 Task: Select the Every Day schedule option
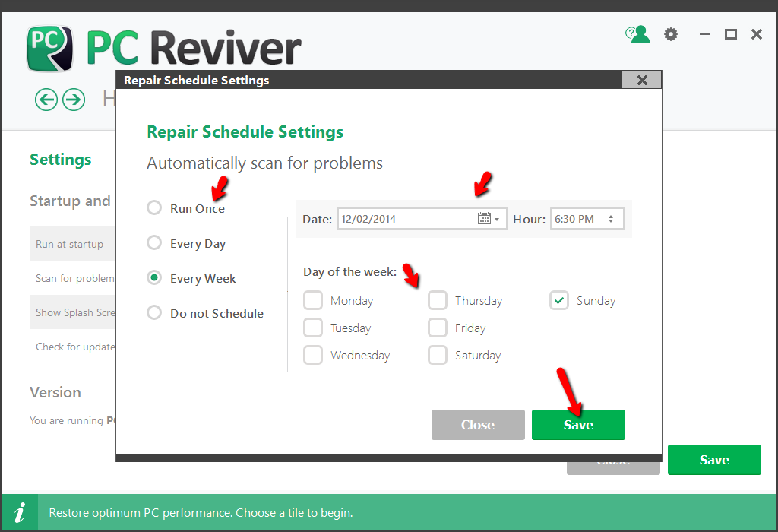[154, 243]
